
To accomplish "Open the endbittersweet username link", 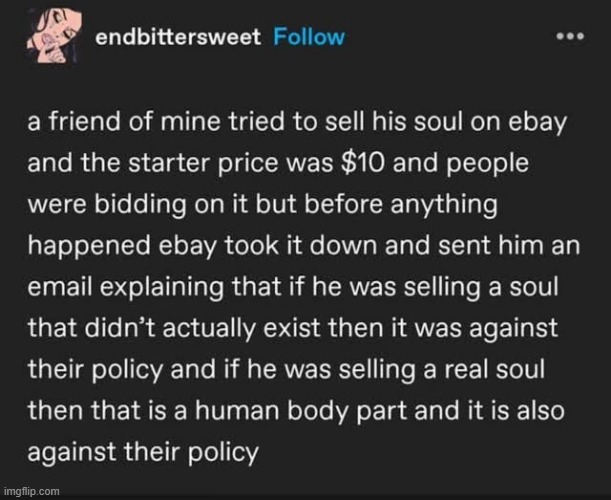I will (x=178, y=37).
